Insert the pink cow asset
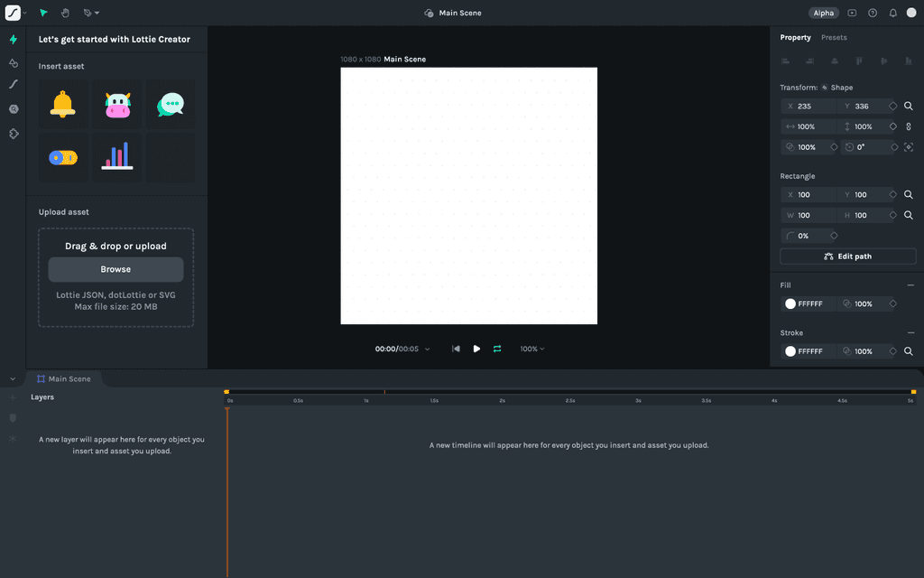The width and height of the screenshot is (924, 578). (117, 105)
